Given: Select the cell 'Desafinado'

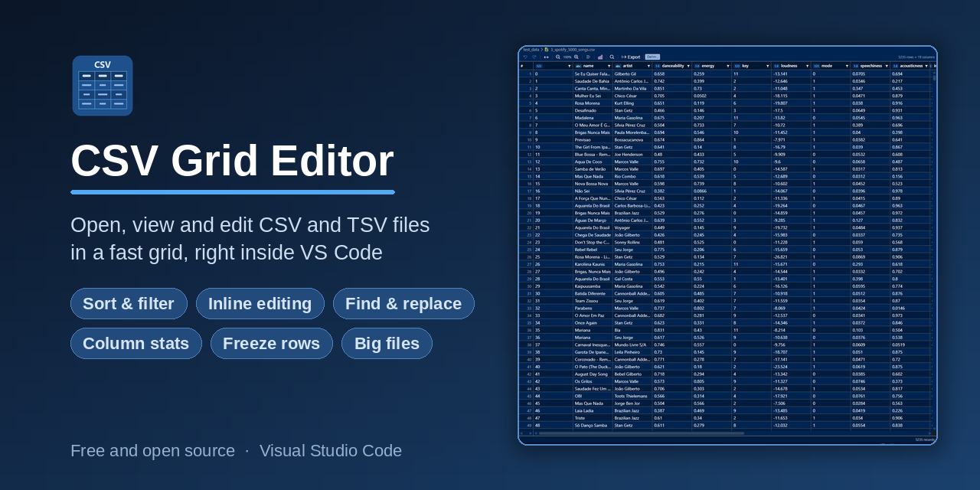Looking at the screenshot, I should [x=593, y=110].
